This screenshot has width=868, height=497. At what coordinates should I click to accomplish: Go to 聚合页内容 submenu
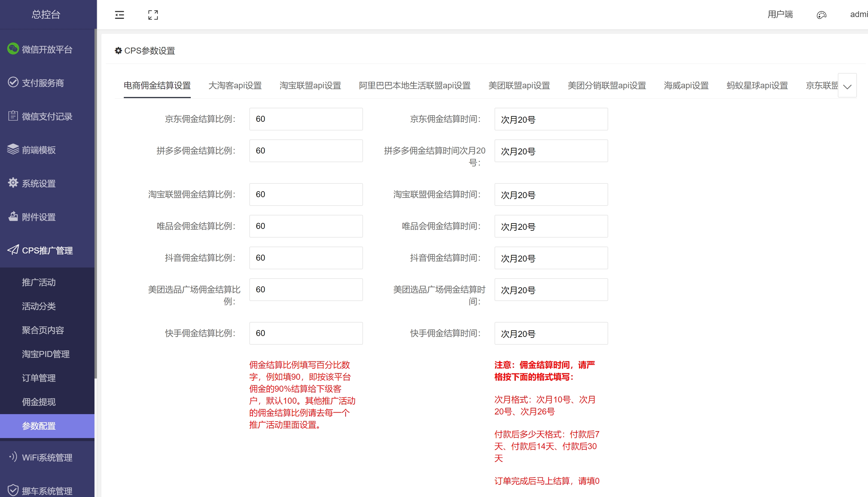point(48,330)
